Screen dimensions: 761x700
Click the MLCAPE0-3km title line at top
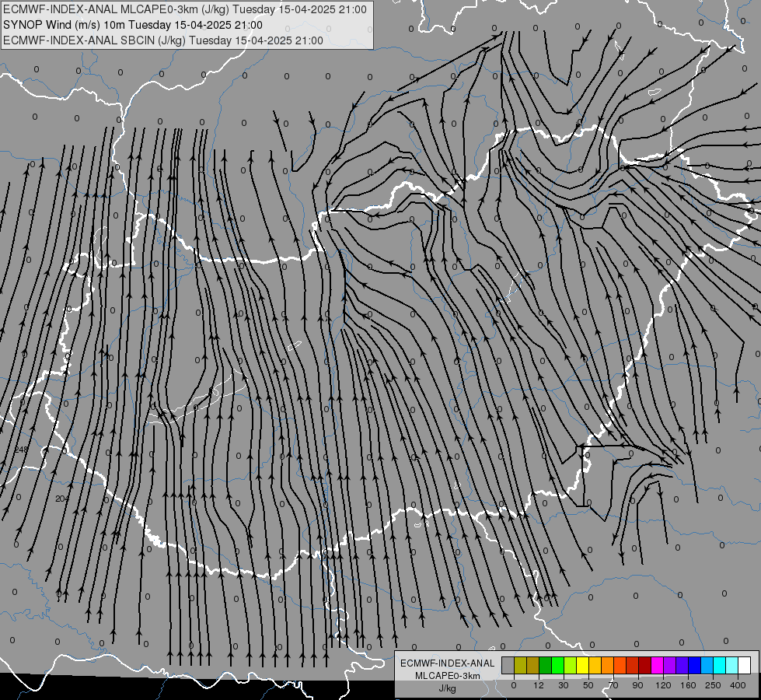pyautogui.click(x=185, y=9)
